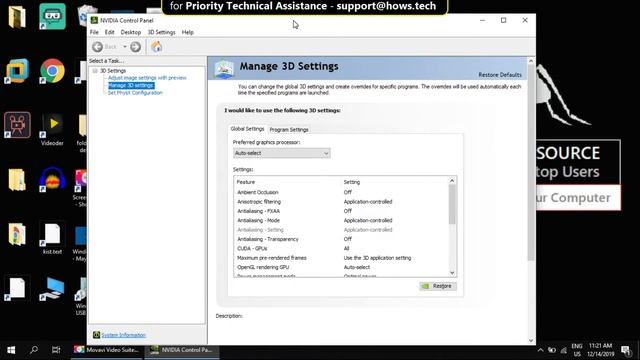The width and height of the screenshot is (640, 360).
Task: Select Set PhysX Configuration
Action: [x=135, y=93]
